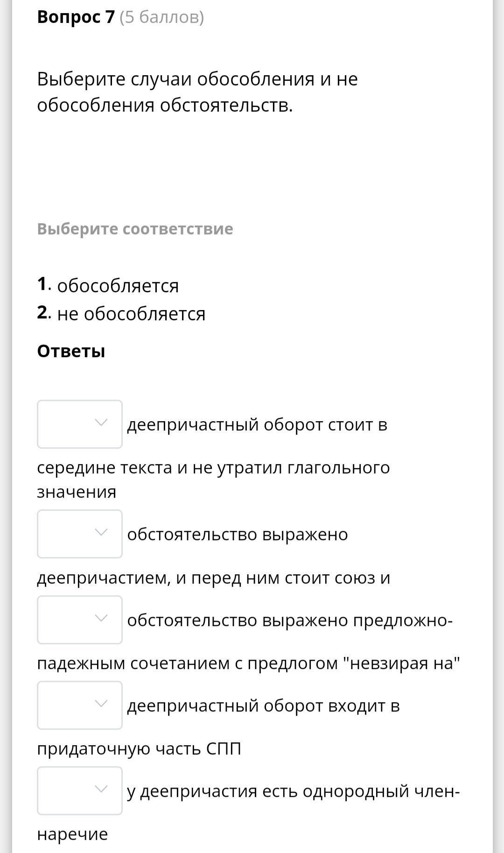Click the 'Выберите соответствие' label

pos(135,229)
